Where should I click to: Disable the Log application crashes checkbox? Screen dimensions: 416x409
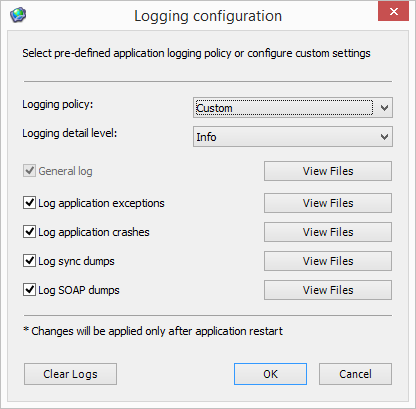[29, 232]
